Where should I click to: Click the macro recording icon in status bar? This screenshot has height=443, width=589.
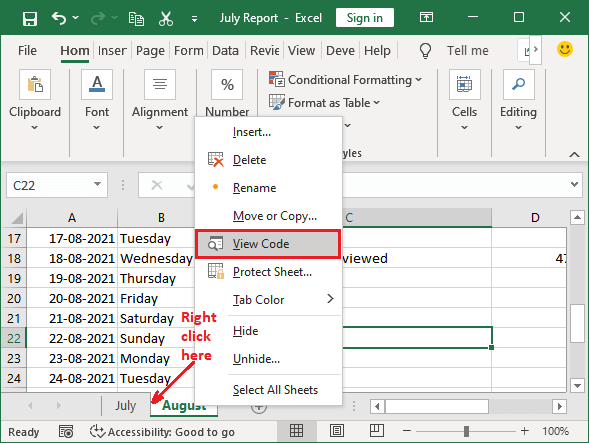coord(66,432)
